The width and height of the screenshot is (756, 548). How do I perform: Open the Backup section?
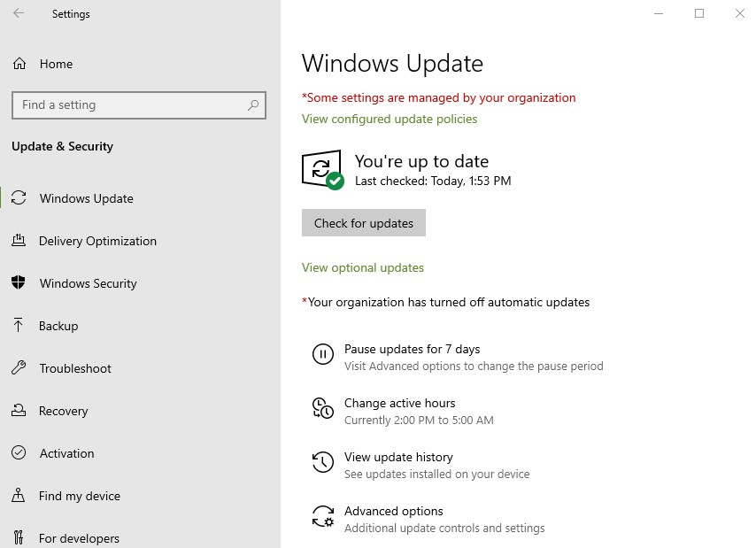pyautogui.click(x=58, y=325)
